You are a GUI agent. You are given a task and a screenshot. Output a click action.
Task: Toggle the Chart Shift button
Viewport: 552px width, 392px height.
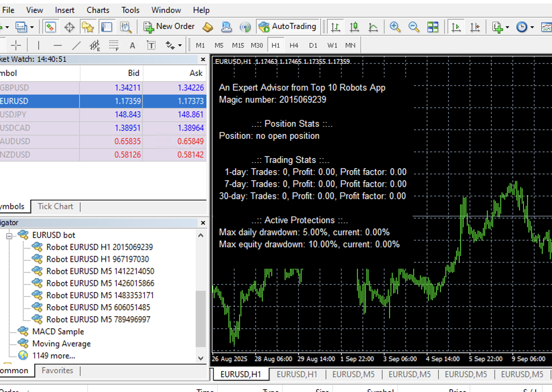point(475,27)
